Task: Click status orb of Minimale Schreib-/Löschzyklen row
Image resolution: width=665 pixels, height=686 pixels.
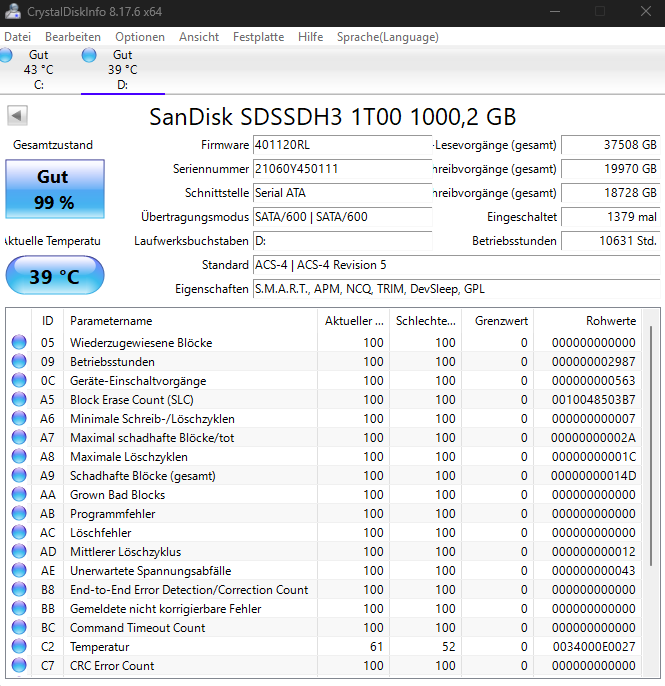Action: click(19, 418)
